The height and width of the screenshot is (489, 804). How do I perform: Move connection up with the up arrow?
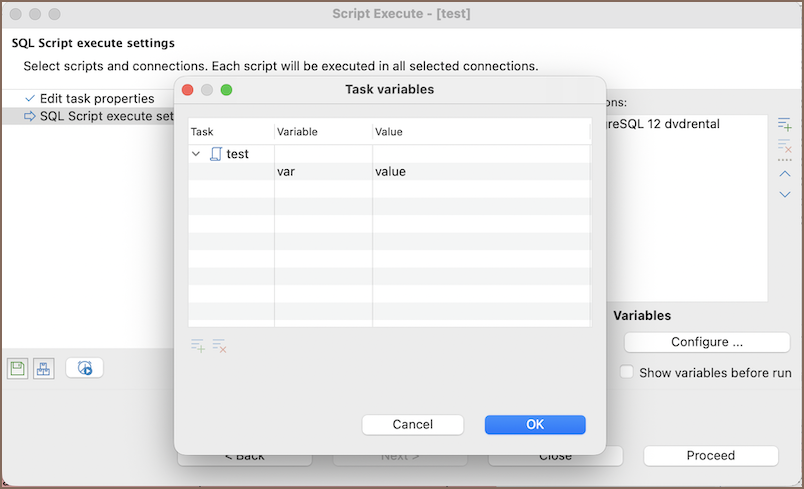[x=785, y=173]
